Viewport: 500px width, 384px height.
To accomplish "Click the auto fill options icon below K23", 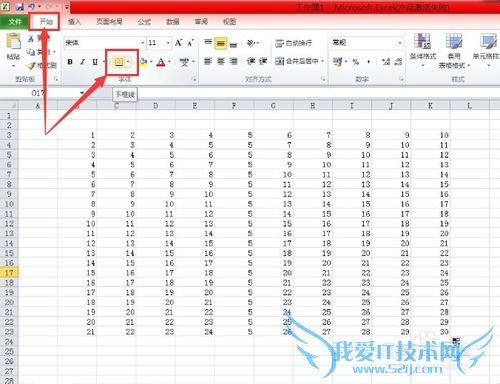I will point(456,341).
